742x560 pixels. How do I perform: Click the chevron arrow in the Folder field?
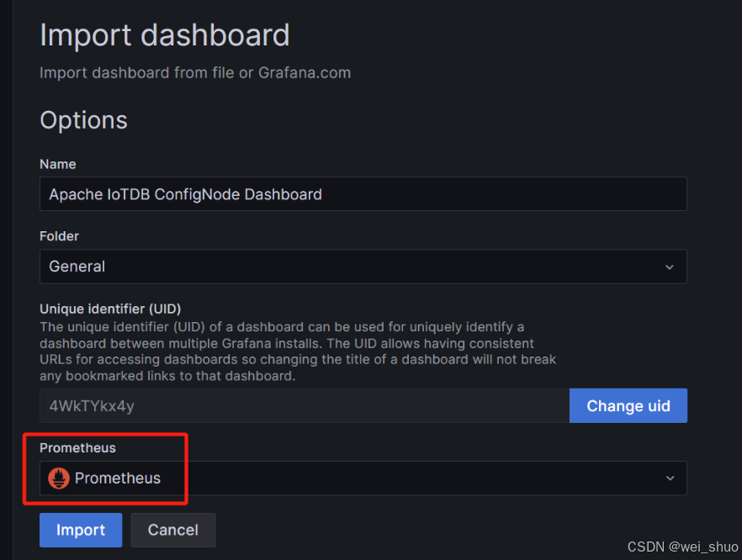(670, 267)
